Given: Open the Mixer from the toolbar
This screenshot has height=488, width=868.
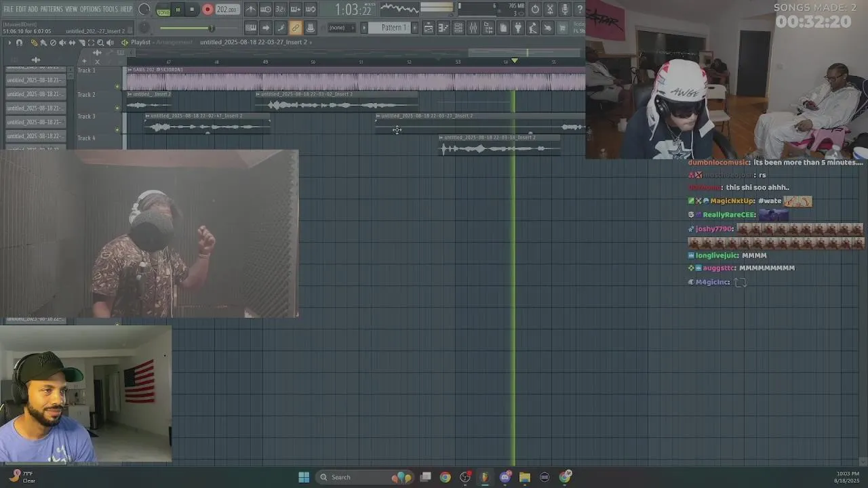Looking at the screenshot, I should pos(473,28).
